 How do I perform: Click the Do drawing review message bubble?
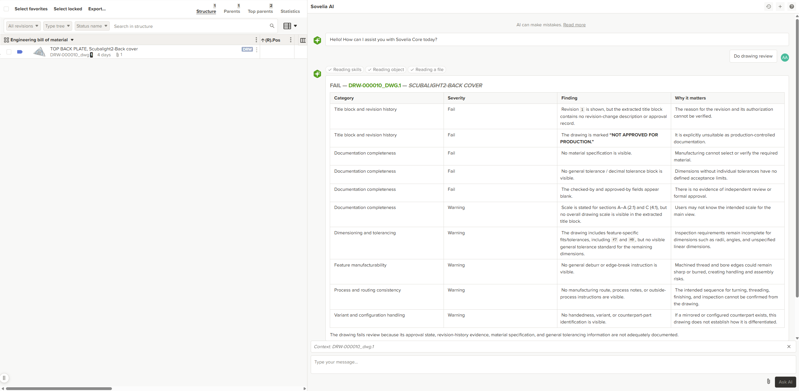coord(753,57)
